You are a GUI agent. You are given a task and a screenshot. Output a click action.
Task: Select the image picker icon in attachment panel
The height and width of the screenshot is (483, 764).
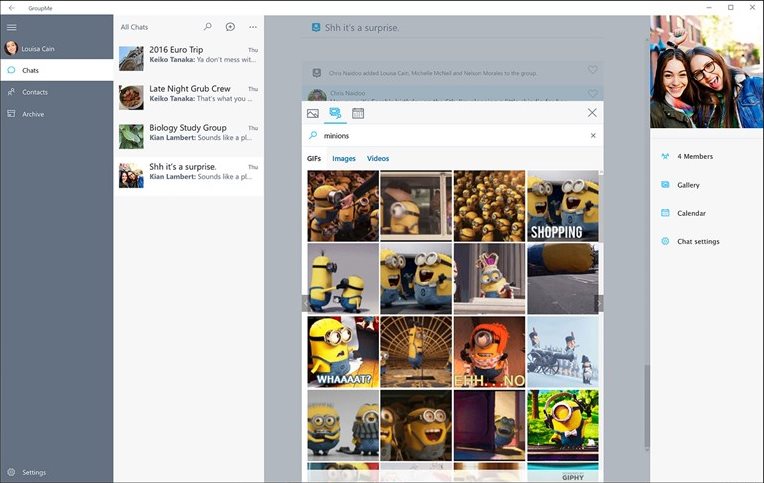tap(313, 114)
